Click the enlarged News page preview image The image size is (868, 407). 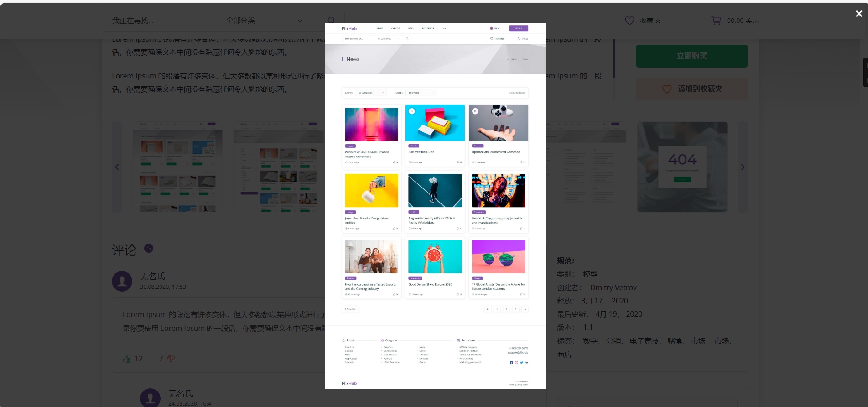click(x=435, y=206)
